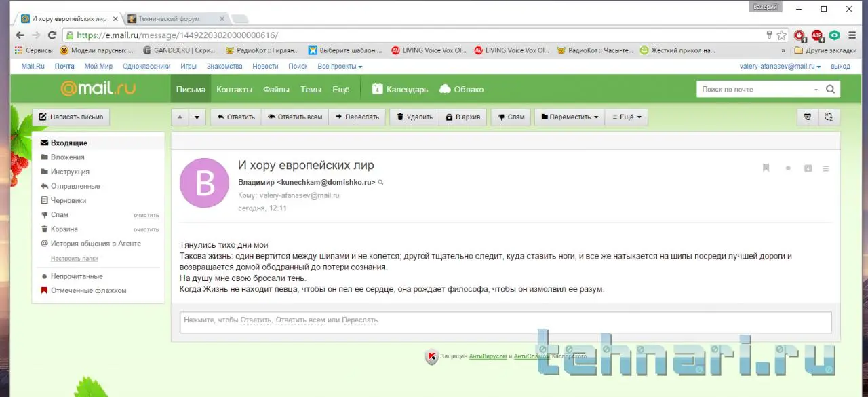Click the АнтиВирусом link in footer

pos(488,356)
